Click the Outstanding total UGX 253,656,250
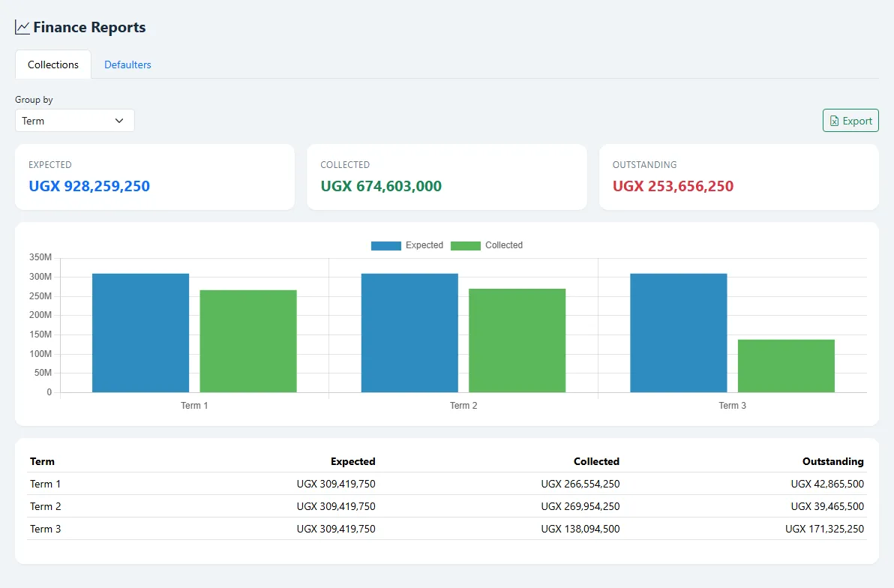Screen dimensions: 894x588 click(x=673, y=187)
